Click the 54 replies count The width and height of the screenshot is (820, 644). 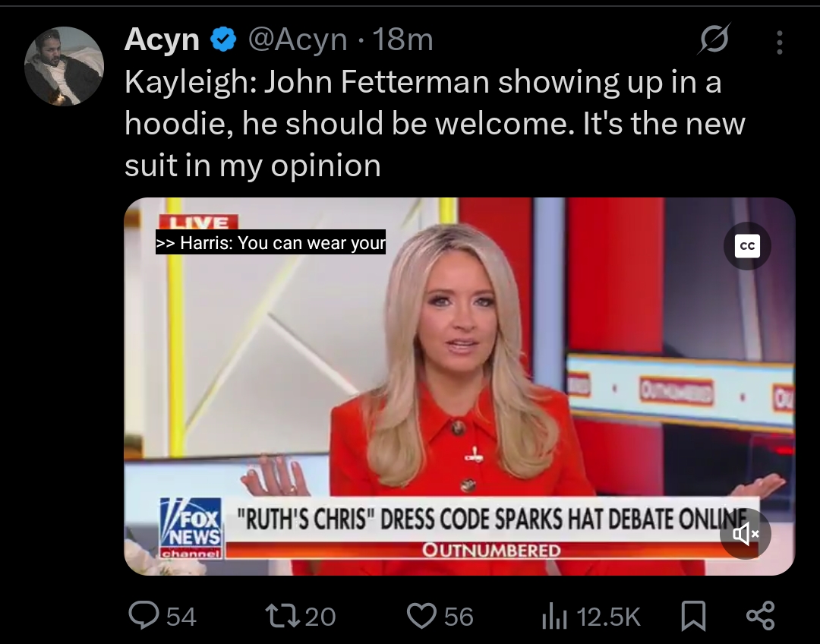pos(181,616)
